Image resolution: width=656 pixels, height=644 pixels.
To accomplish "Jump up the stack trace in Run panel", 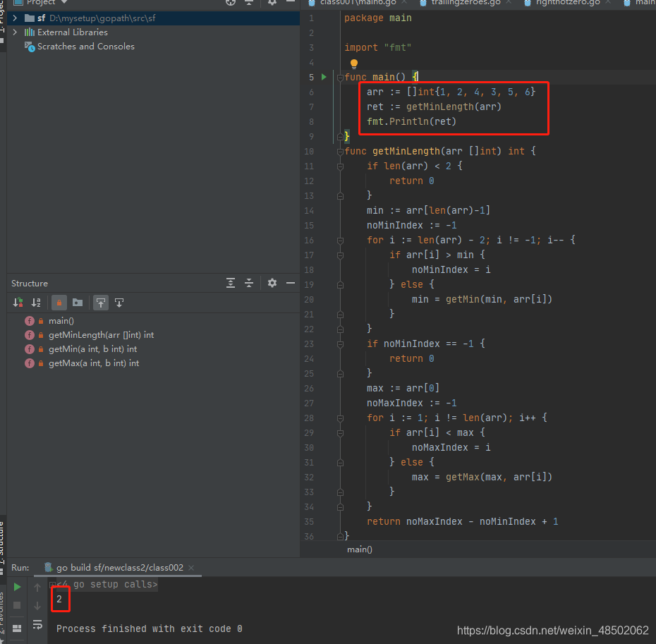I will click(37, 587).
